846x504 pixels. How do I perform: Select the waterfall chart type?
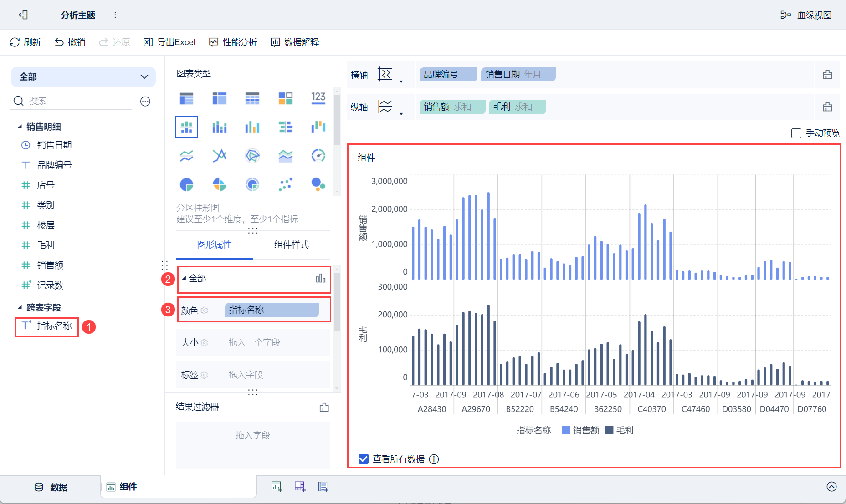click(x=318, y=127)
